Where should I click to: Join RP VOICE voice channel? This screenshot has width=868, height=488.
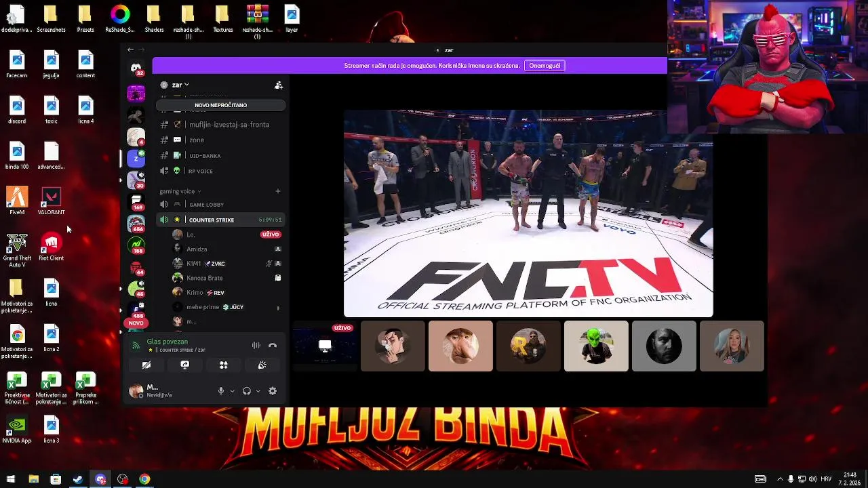(222, 171)
